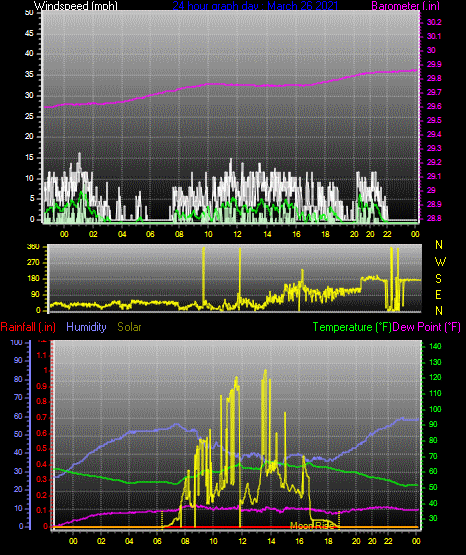Click the green "Temperature (°F)" legend label

click(x=352, y=327)
